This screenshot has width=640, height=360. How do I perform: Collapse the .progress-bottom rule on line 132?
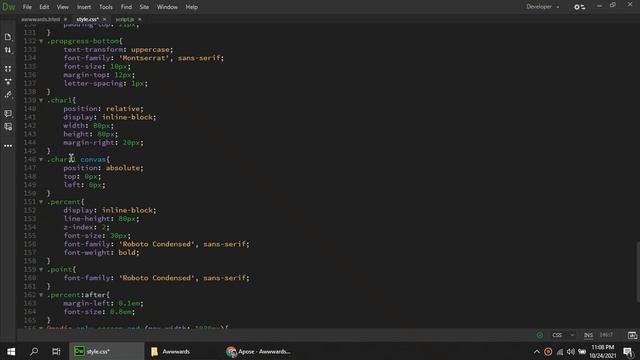coord(41,41)
